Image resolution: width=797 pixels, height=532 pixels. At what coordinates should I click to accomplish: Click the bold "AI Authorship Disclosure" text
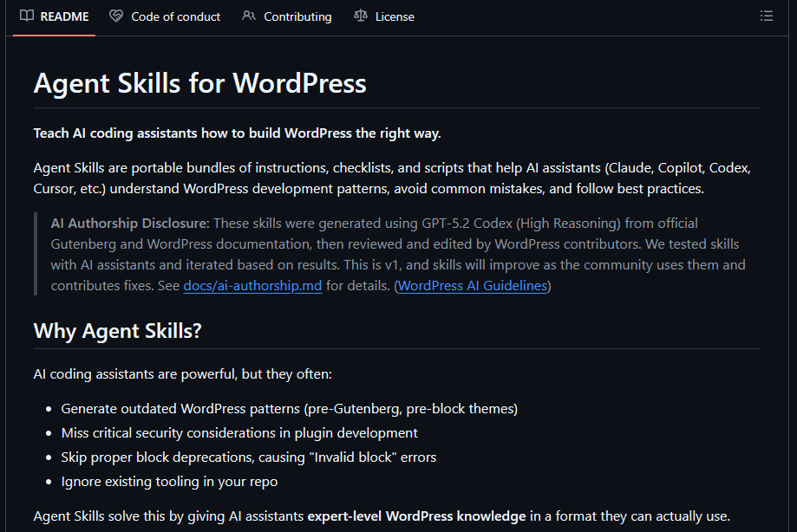129,224
